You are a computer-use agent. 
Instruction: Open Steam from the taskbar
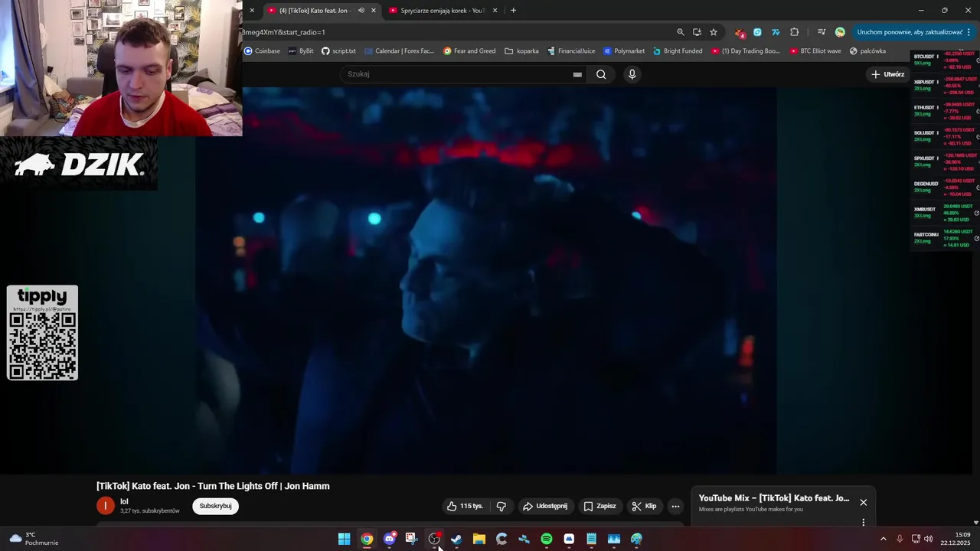(x=456, y=540)
